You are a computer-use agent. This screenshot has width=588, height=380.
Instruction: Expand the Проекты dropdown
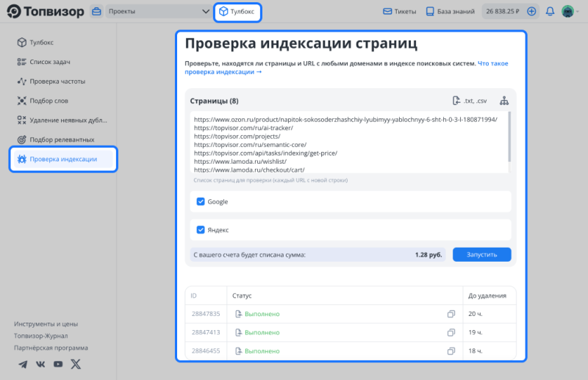click(x=158, y=11)
